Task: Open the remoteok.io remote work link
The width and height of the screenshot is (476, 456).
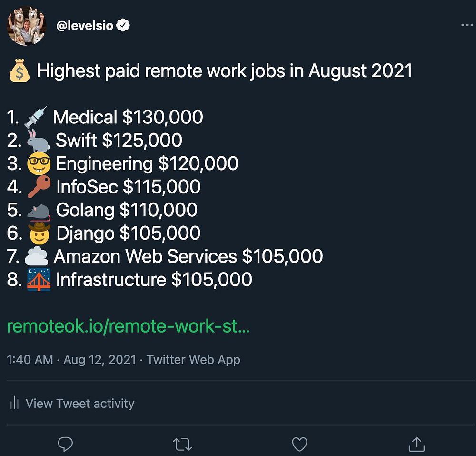Action: [x=128, y=327]
